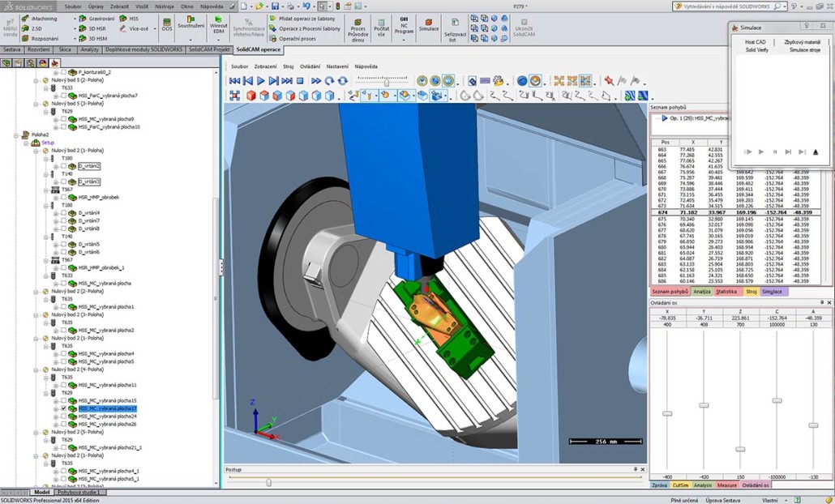Viewport: 835px width, 504px height.
Task: Tick the HSS_MC_vybraná plocha15 checkbox
Action: click(64, 401)
